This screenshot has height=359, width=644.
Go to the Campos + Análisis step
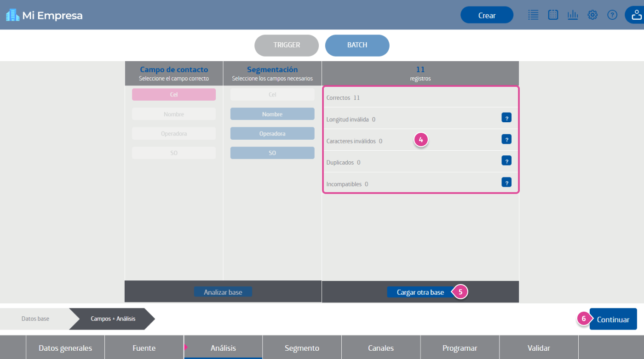(113, 319)
